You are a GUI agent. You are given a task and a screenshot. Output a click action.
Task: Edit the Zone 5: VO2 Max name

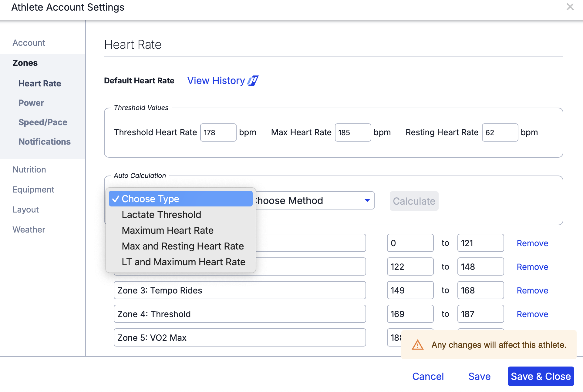(x=240, y=337)
